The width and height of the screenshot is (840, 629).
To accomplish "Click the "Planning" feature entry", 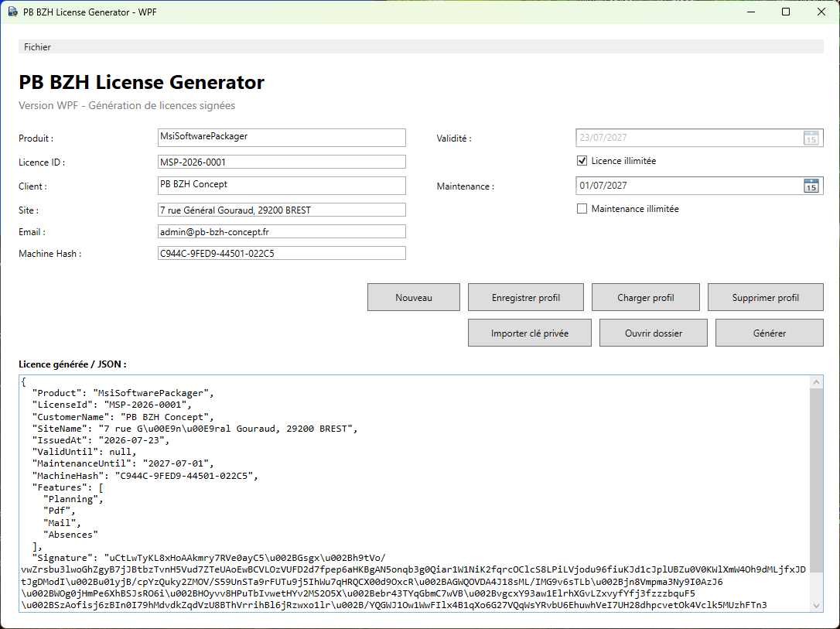I will tap(73, 499).
